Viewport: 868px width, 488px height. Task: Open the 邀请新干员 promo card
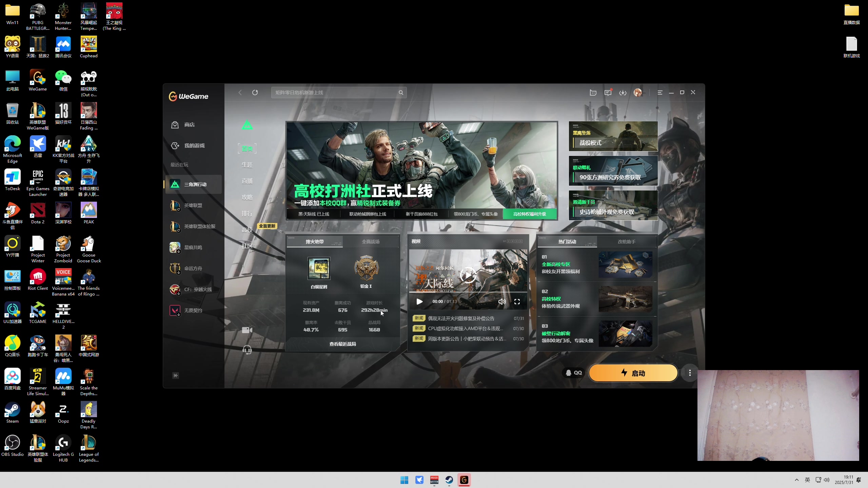[x=613, y=205]
